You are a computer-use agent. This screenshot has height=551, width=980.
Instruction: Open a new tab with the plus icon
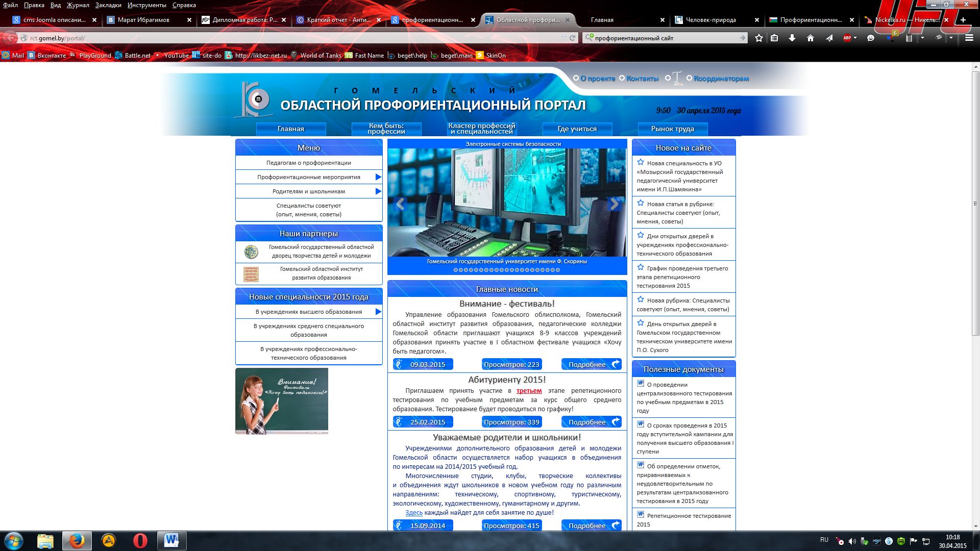pyautogui.click(x=963, y=20)
